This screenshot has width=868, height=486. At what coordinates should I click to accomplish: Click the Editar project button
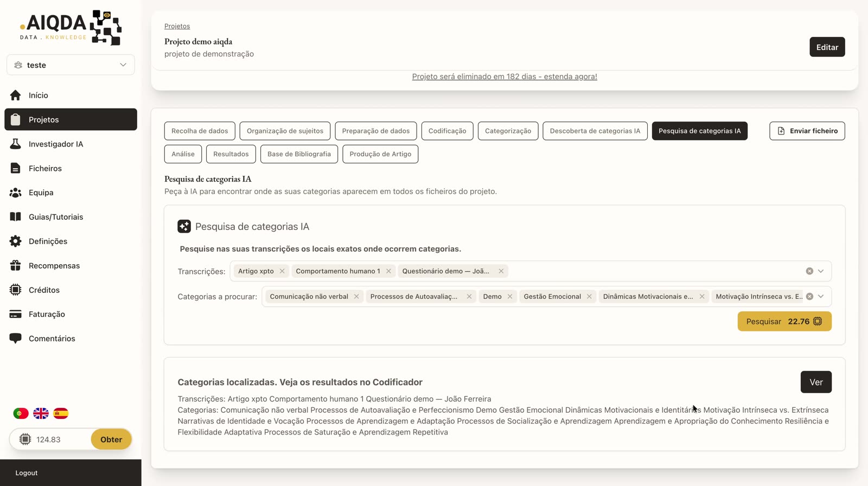point(827,47)
